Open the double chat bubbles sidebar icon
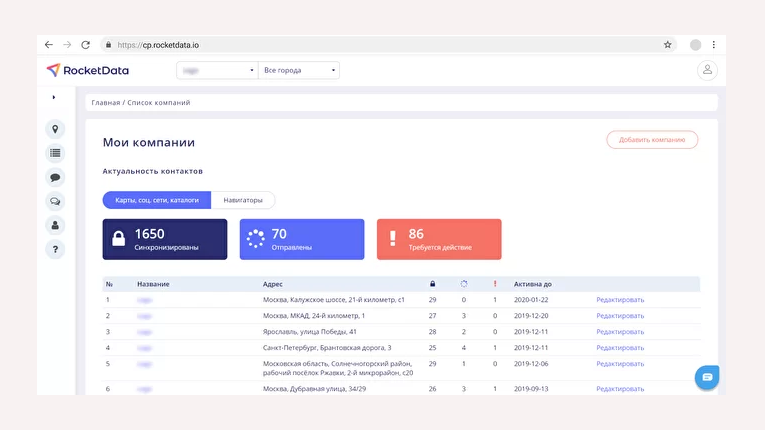Image resolution: width=765 pixels, height=430 pixels. [x=55, y=201]
